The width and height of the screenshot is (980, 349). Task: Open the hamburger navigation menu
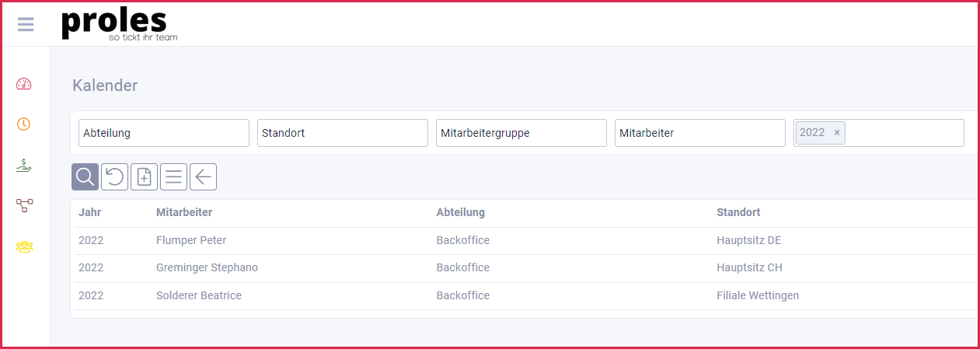26,25
